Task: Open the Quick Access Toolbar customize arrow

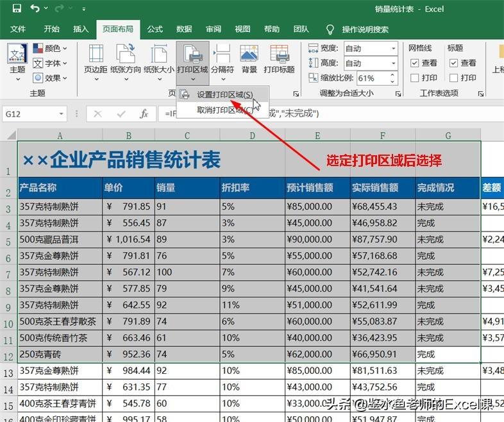Action: (x=83, y=9)
